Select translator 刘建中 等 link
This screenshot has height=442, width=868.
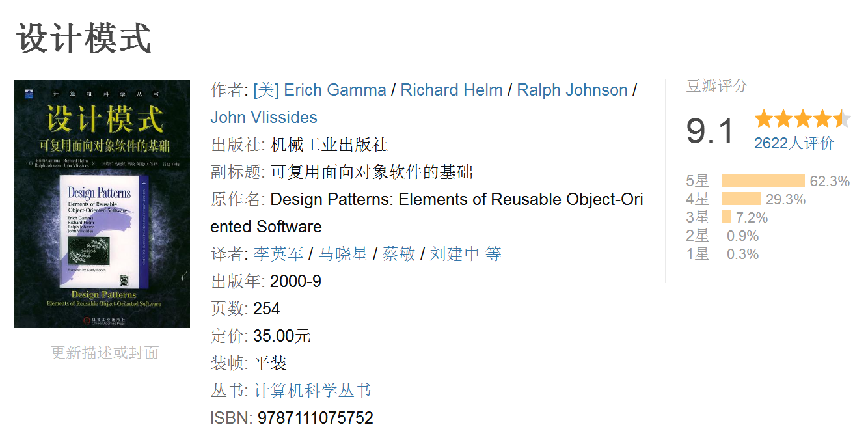pos(465,254)
